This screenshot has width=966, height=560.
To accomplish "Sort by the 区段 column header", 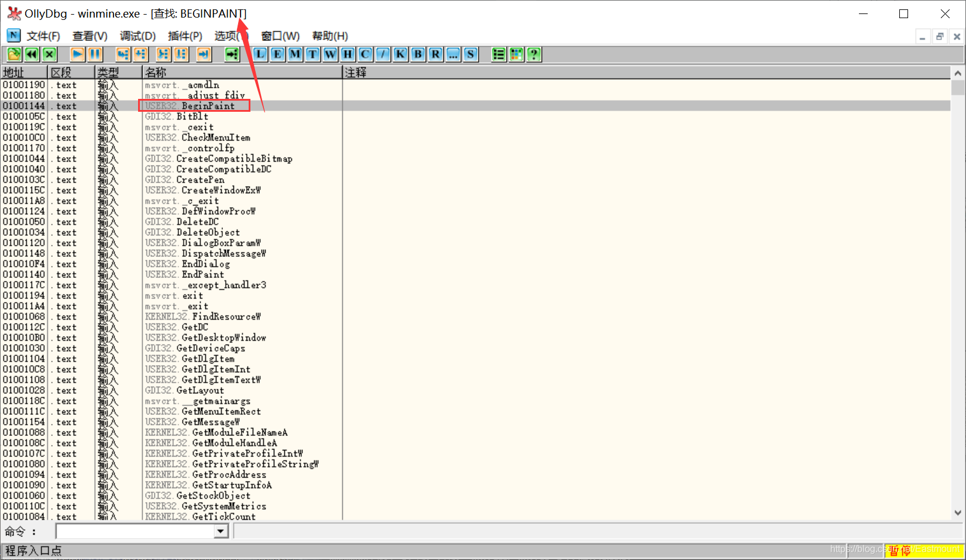I will coord(71,72).
